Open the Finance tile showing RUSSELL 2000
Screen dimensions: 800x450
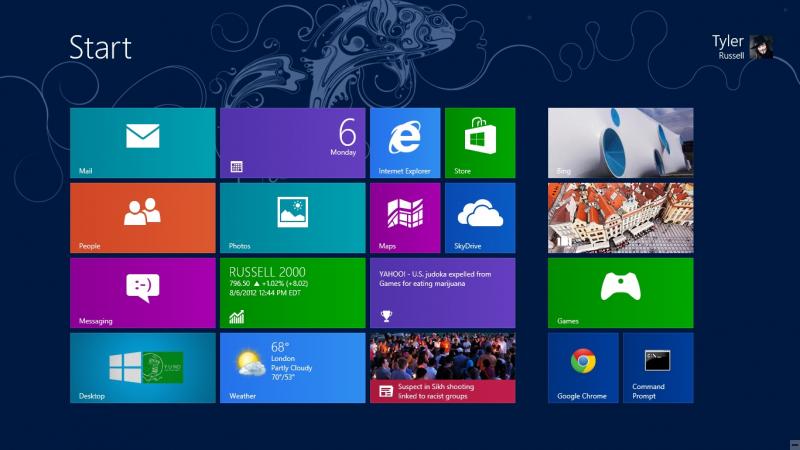(293, 293)
